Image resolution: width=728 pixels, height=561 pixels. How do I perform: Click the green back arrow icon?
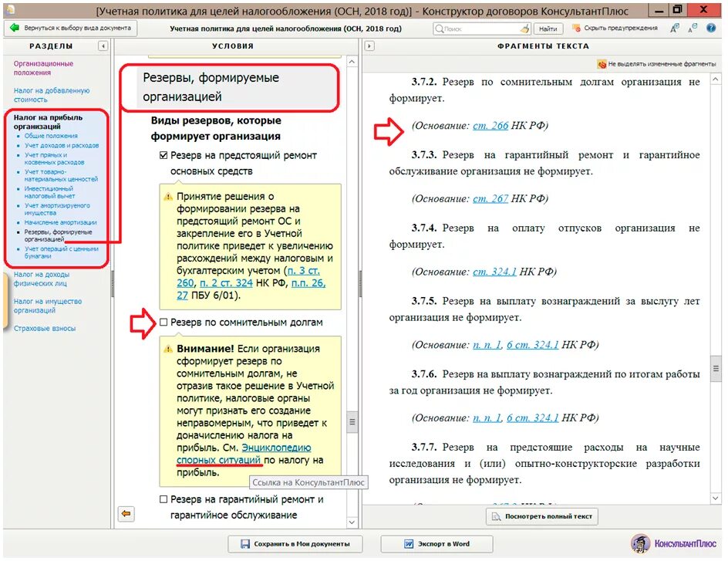click(15, 28)
